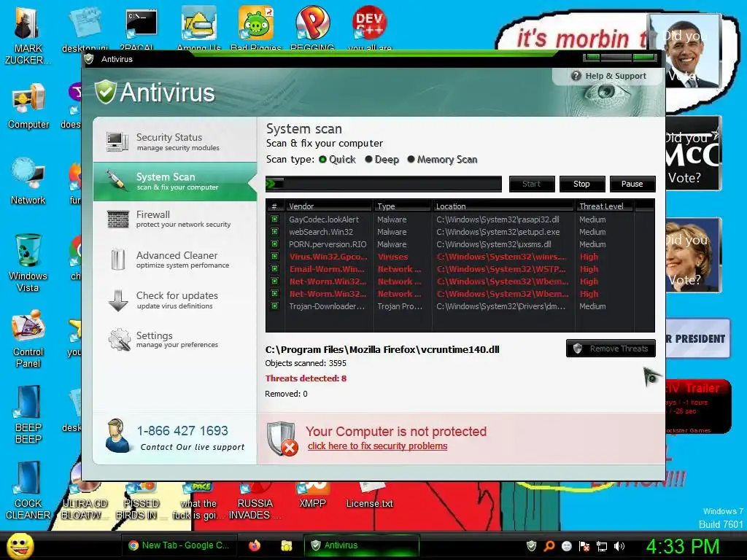Sort threats by Location column
The width and height of the screenshot is (747, 560).
point(503,206)
